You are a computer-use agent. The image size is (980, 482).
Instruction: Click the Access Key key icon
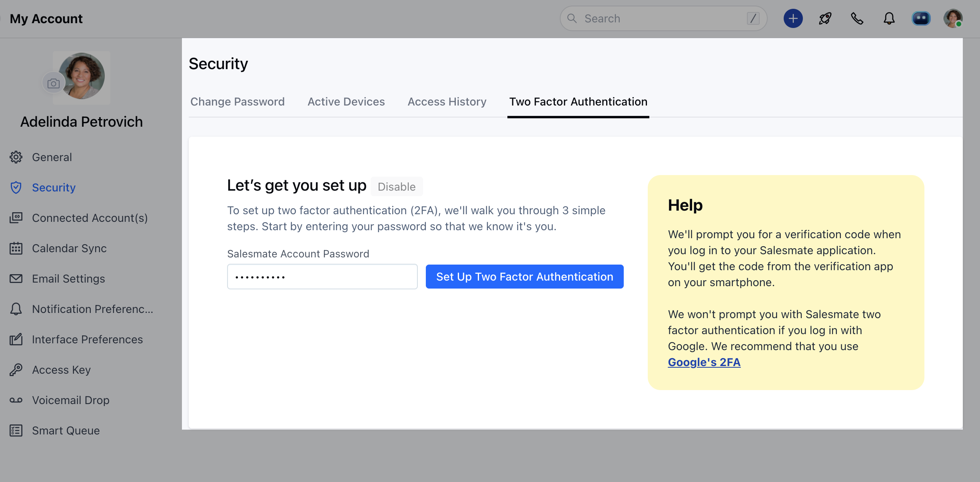[16, 370]
